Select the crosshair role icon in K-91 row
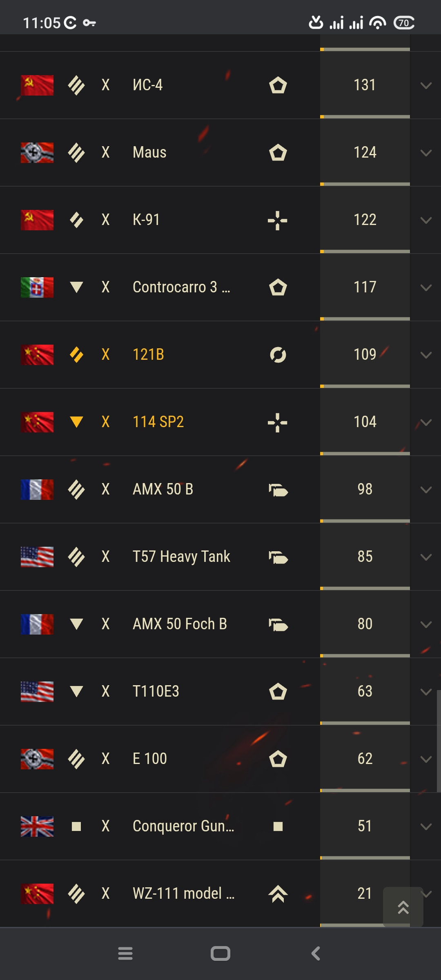 278,220
